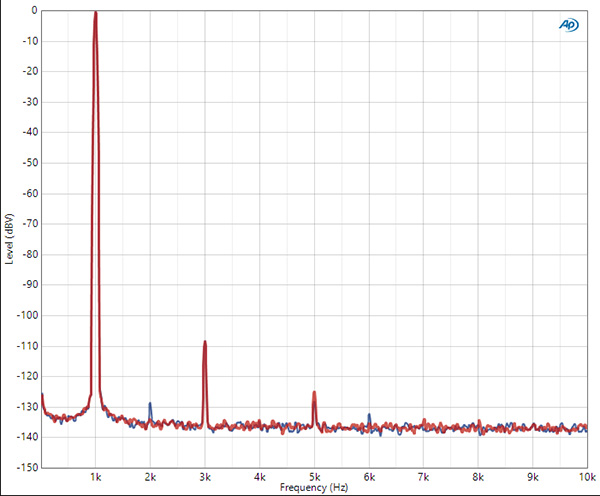Click the -40 level axis label

[30, 132]
